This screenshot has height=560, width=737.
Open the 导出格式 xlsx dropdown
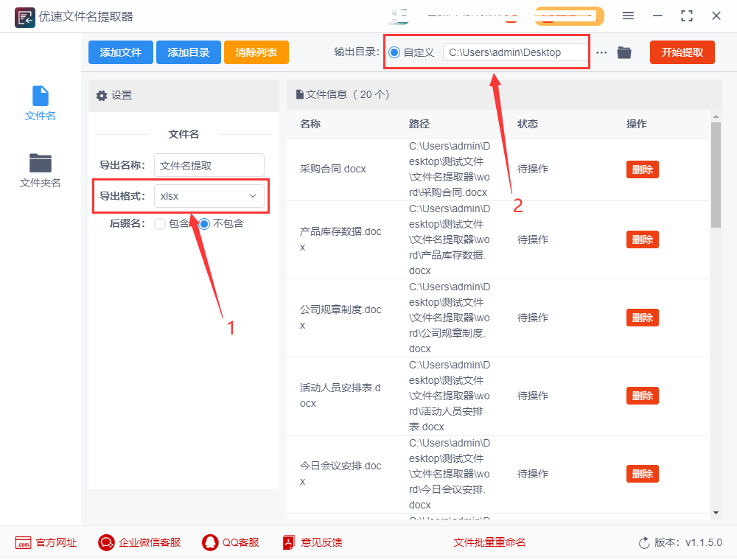(209, 196)
